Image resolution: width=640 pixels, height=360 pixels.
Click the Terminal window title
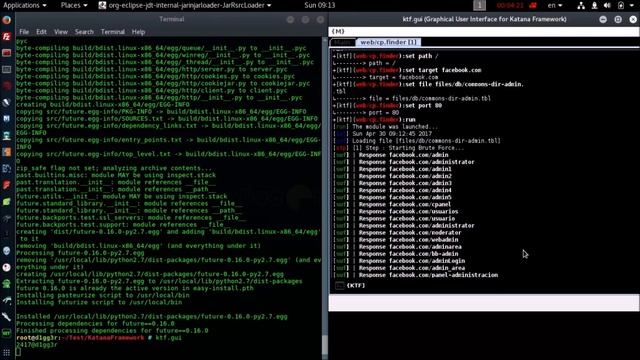tap(172, 19)
